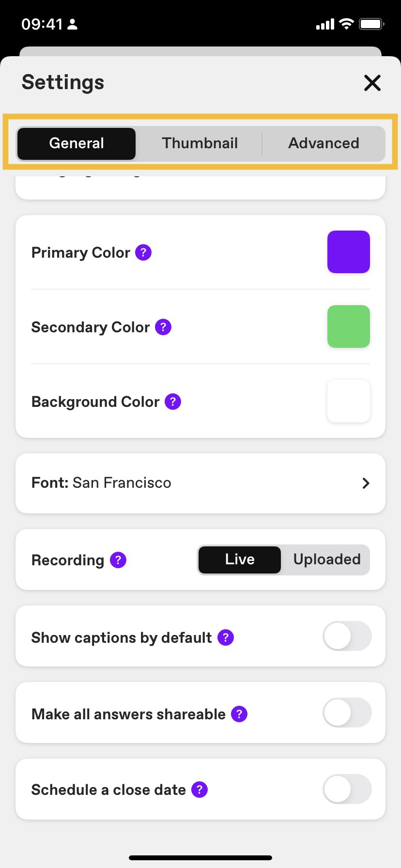Choose Uploaded recording option
This screenshot has width=401, height=868.
tap(327, 559)
